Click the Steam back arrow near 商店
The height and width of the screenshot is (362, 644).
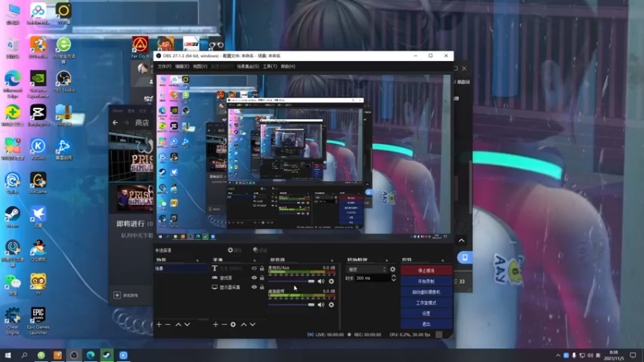115,123
